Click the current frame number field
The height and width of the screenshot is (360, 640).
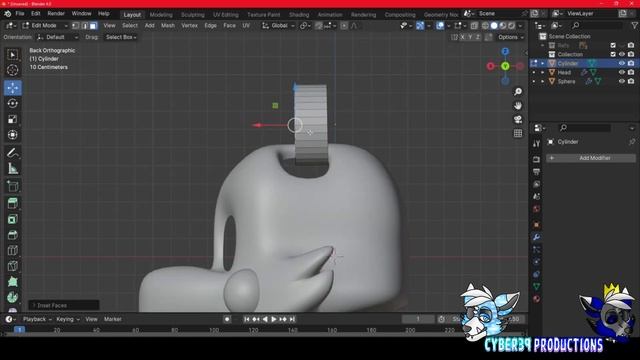pyautogui.click(x=418, y=319)
